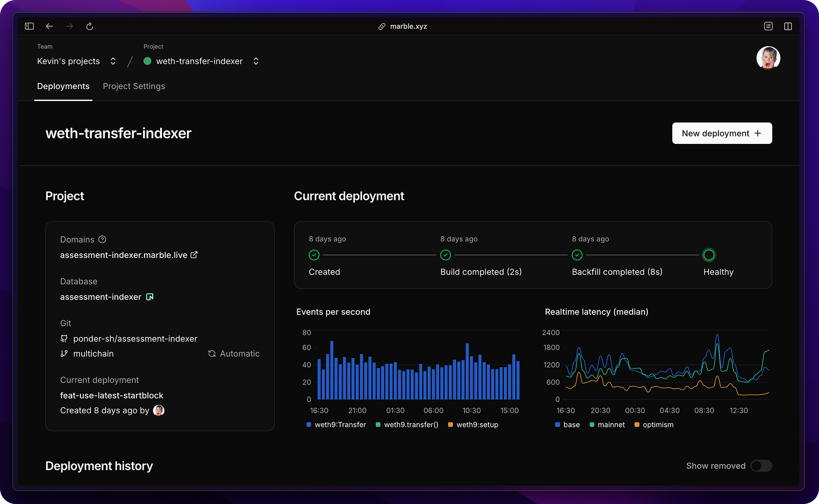Click the optimism orange legend swatch
The width and height of the screenshot is (819, 504).
(x=637, y=425)
